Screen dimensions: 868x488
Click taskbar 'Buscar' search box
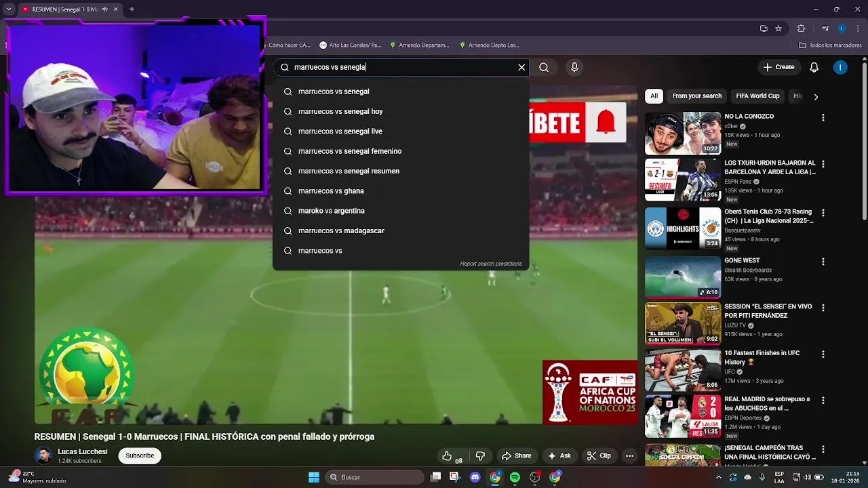[x=375, y=477]
